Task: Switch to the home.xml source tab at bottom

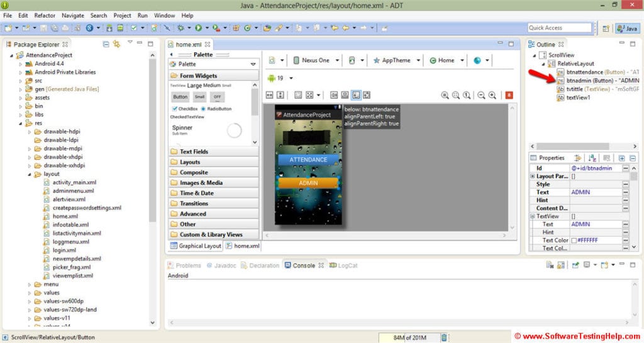Action: click(243, 245)
